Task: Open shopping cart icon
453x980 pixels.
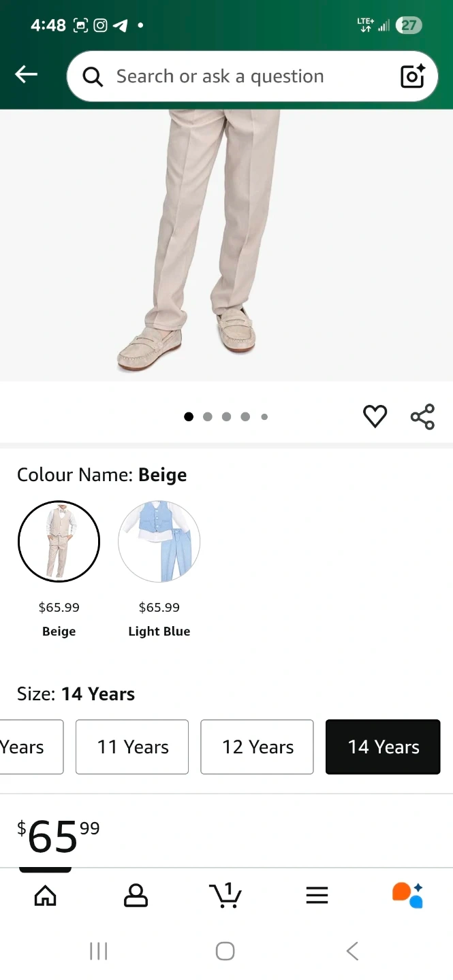Action: tap(225, 896)
